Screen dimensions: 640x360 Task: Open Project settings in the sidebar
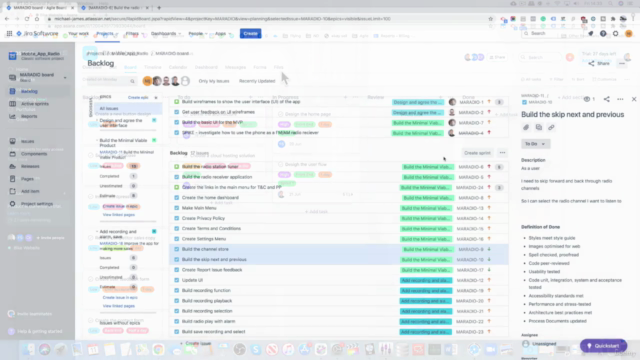(36, 204)
